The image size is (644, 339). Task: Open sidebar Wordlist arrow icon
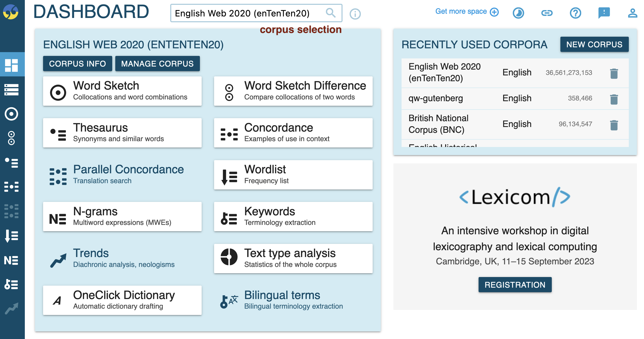pos(11,236)
